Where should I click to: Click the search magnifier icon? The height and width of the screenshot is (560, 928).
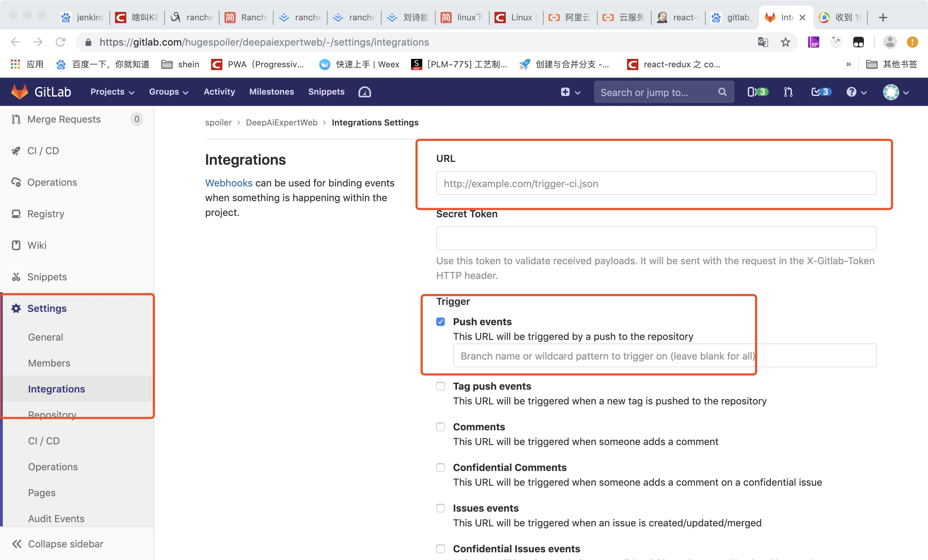coord(722,92)
